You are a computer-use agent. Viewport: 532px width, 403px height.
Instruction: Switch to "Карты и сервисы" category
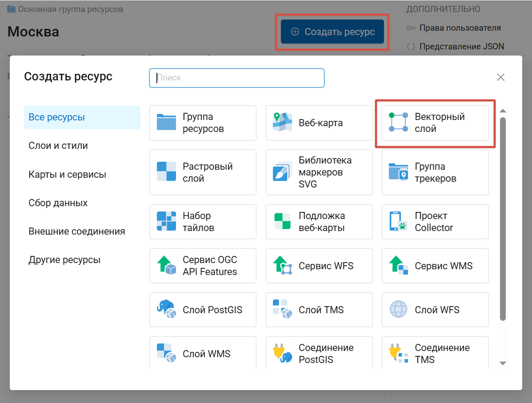coord(67,175)
